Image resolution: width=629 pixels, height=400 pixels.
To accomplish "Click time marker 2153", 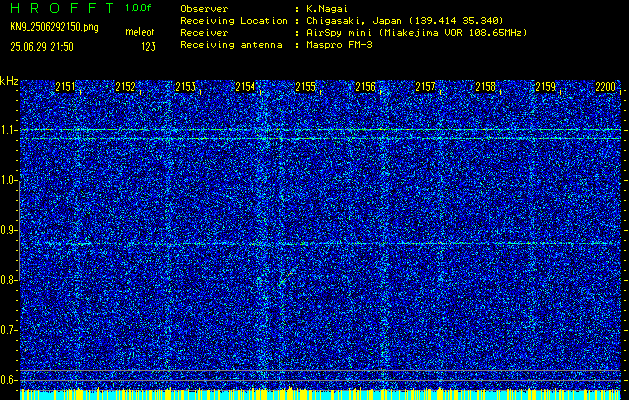I will click(x=185, y=87).
